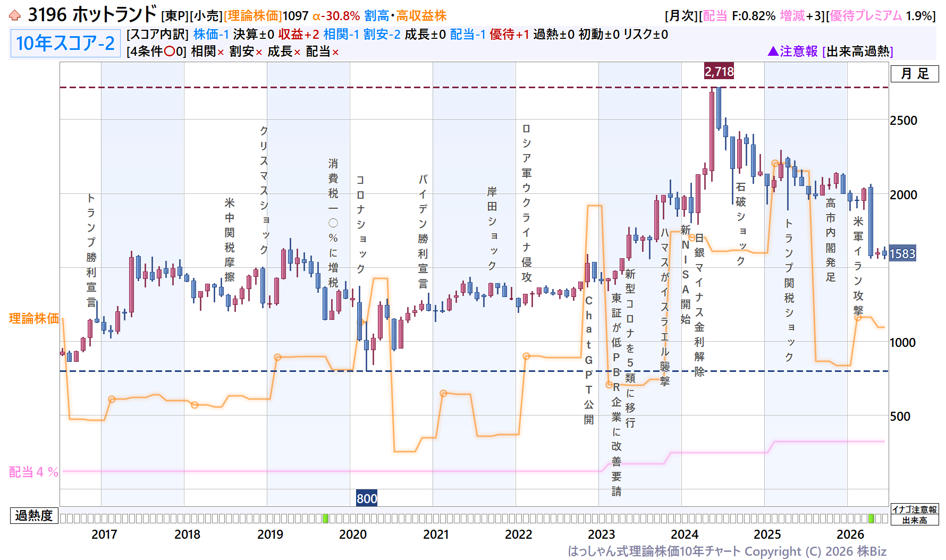Click the 割安× condition
946x560 pixels.
point(246,52)
